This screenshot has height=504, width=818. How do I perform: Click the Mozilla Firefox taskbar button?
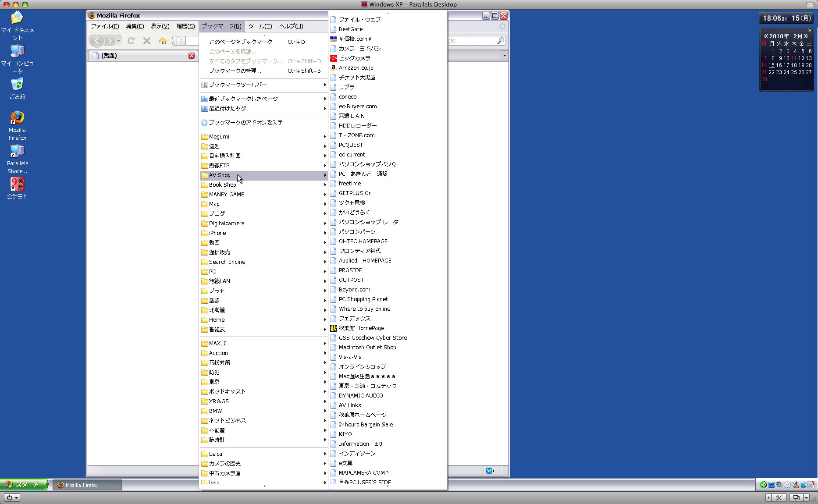[87, 485]
